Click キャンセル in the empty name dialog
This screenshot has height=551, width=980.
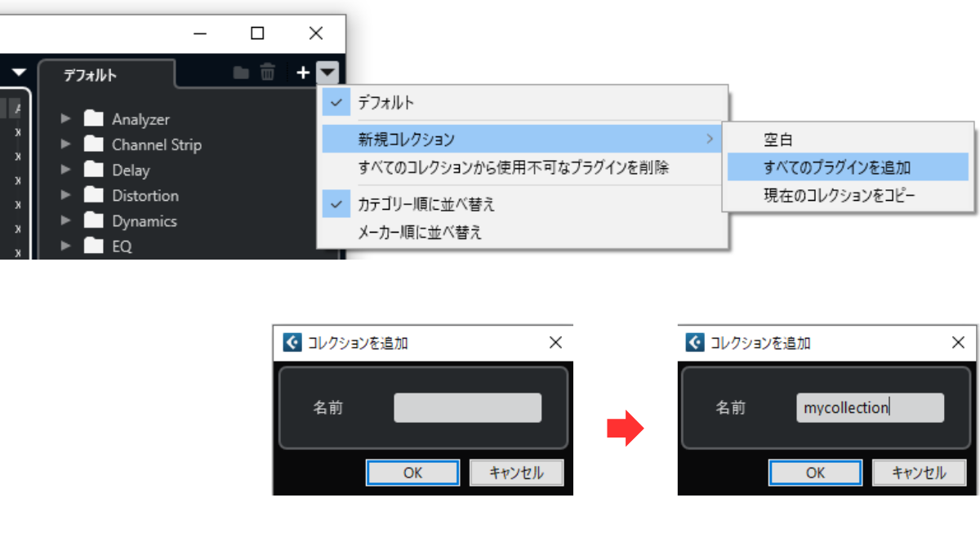[x=516, y=473]
